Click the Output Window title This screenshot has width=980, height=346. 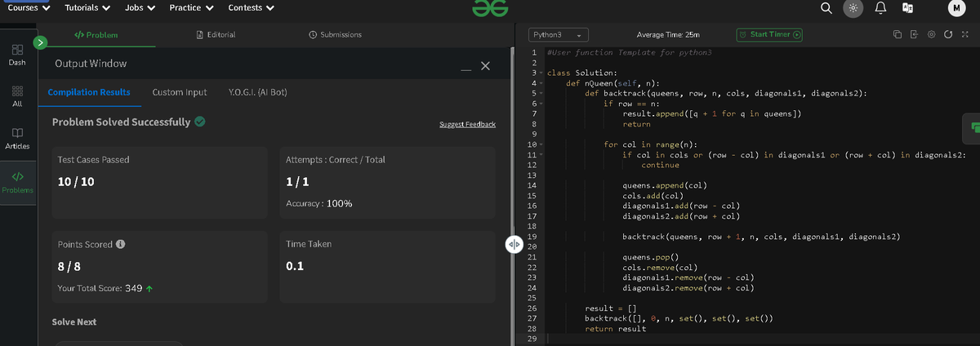91,63
